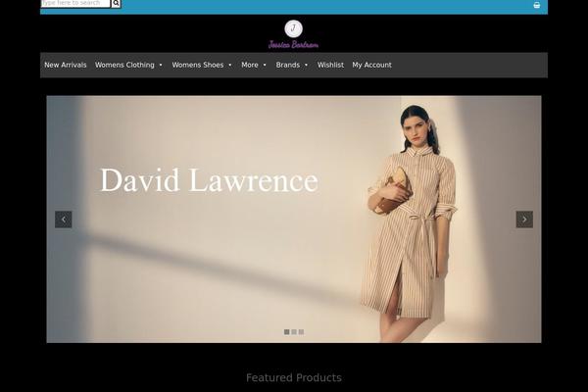Click the David Lawrence banner image
Viewport: 588px width, 392px height.
[294, 220]
